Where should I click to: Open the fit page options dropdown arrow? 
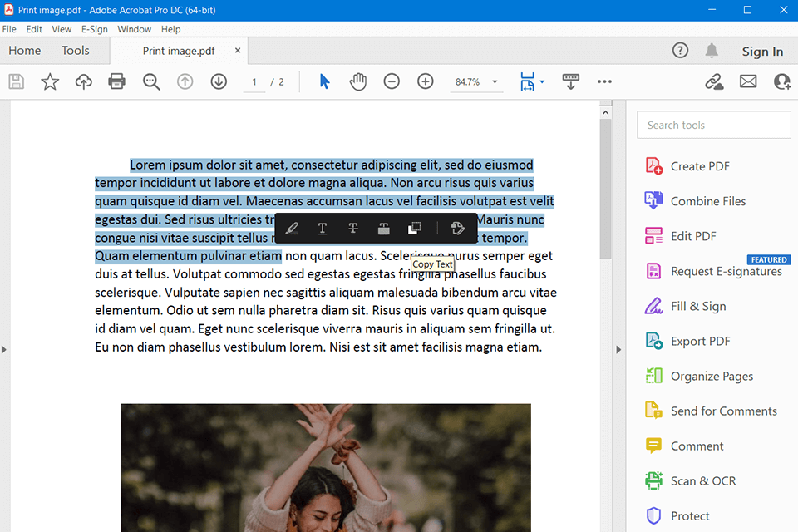(542, 82)
